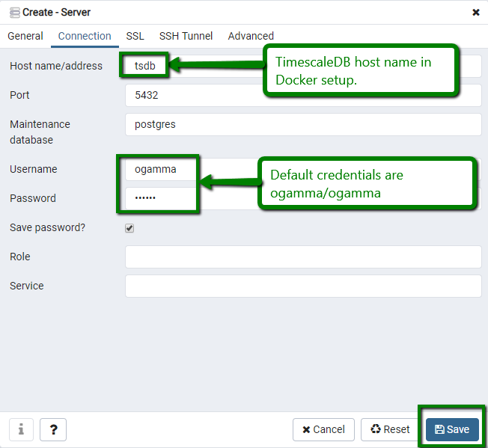Close the Create Server dialog
488x448 pixels.
pyautogui.click(x=476, y=12)
